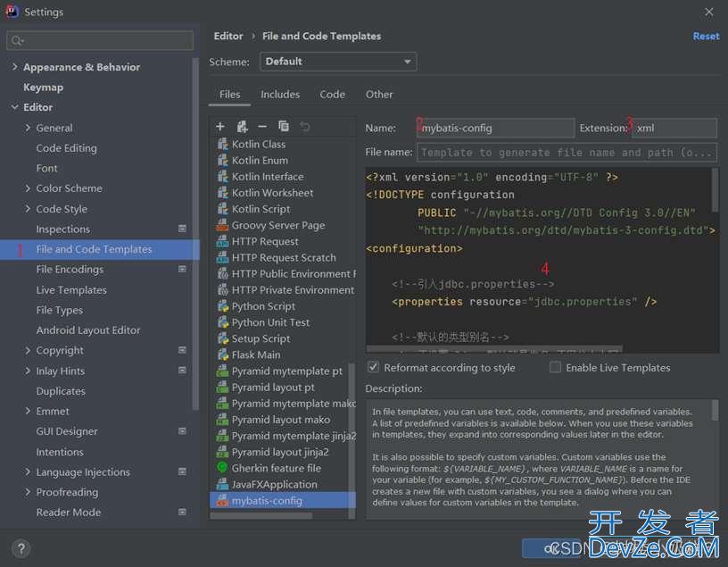Select the Kotlin Worksheet template icon
Screen dimensions: 728x567
point(223,193)
